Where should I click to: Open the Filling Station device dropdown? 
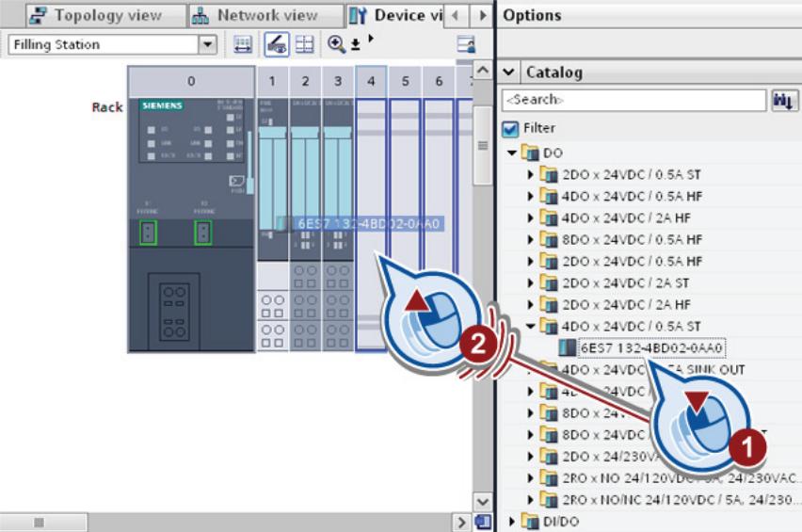tap(207, 44)
